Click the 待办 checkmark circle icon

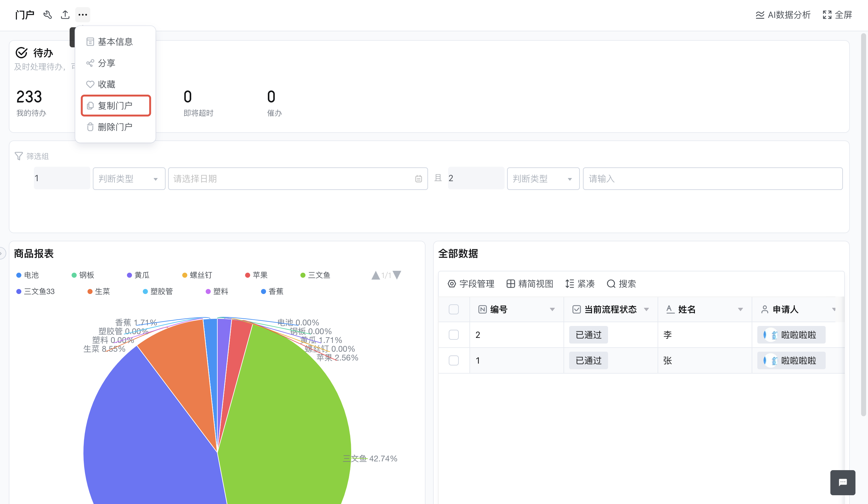(x=21, y=53)
